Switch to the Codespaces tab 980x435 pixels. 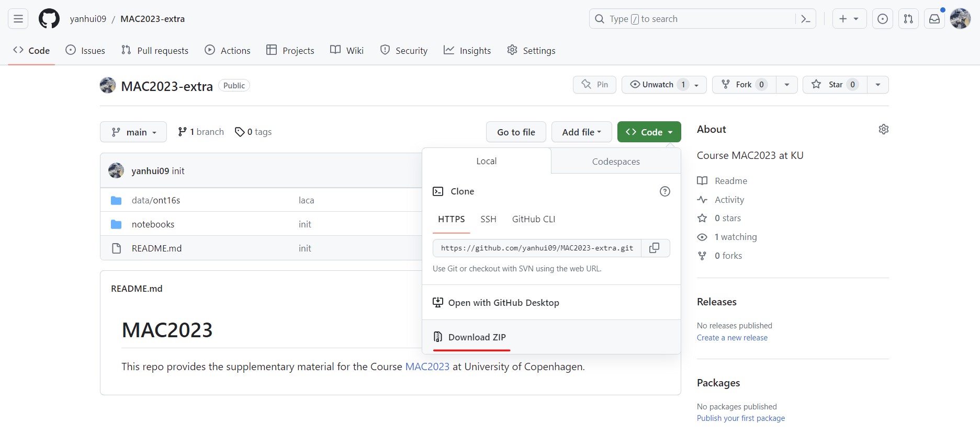coord(616,162)
